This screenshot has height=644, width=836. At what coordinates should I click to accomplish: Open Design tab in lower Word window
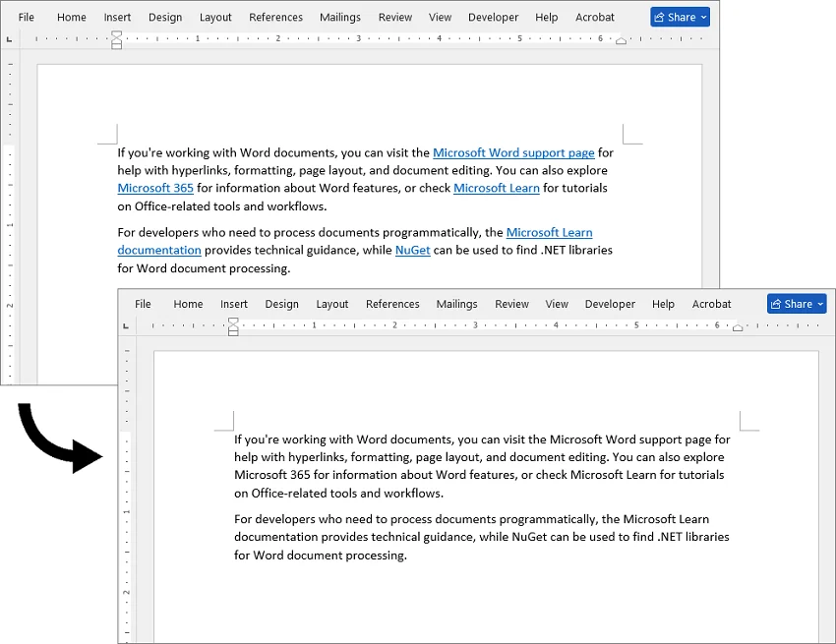click(282, 304)
